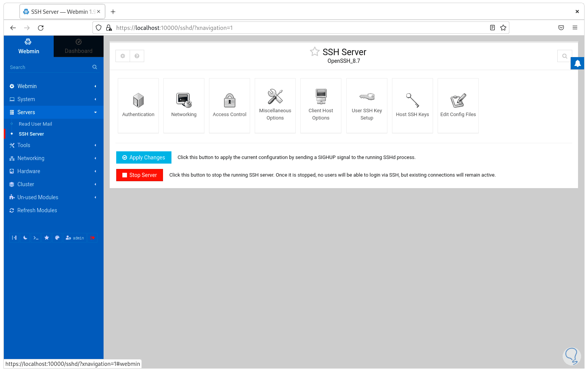Image resolution: width=588 pixels, height=372 pixels.
Task: Open User SSH Key Setup card
Action: click(367, 106)
